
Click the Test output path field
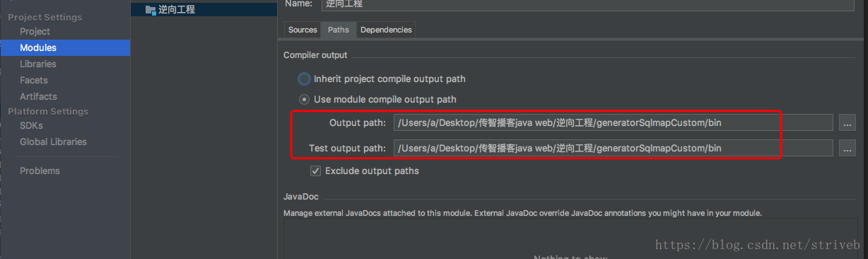tap(614, 148)
